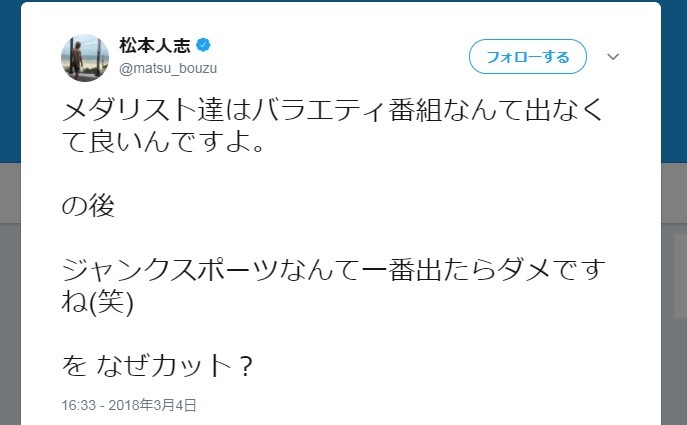Screen dimensions: 687x425
Task: Click the ね(笑) text in the tweet
Action: click(98, 304)
